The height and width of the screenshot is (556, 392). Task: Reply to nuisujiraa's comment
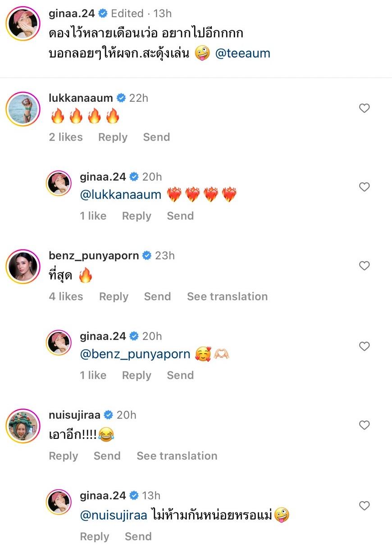63,456
